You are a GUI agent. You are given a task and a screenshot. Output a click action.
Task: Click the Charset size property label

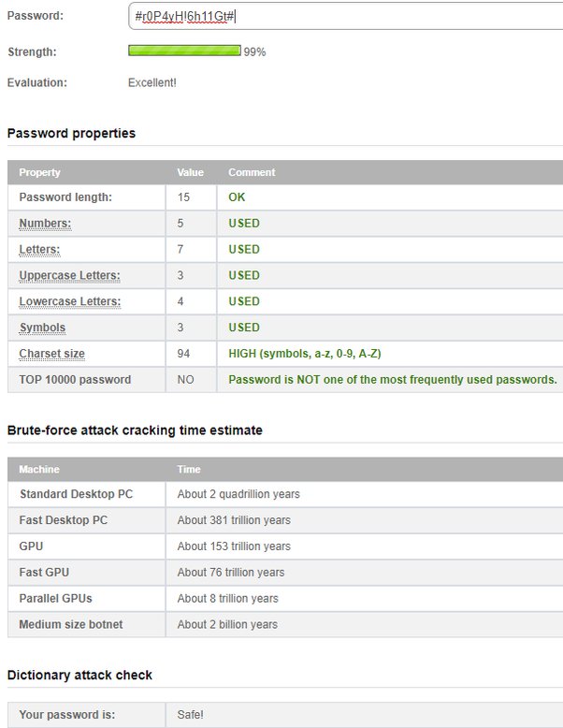[51, 354]
